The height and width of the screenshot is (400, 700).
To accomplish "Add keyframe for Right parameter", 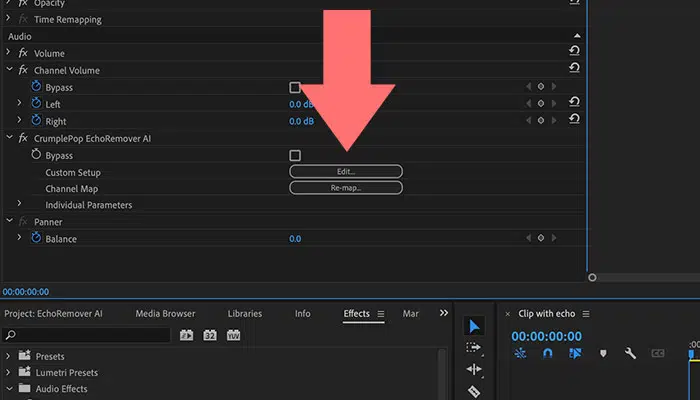I will (541, 121).
